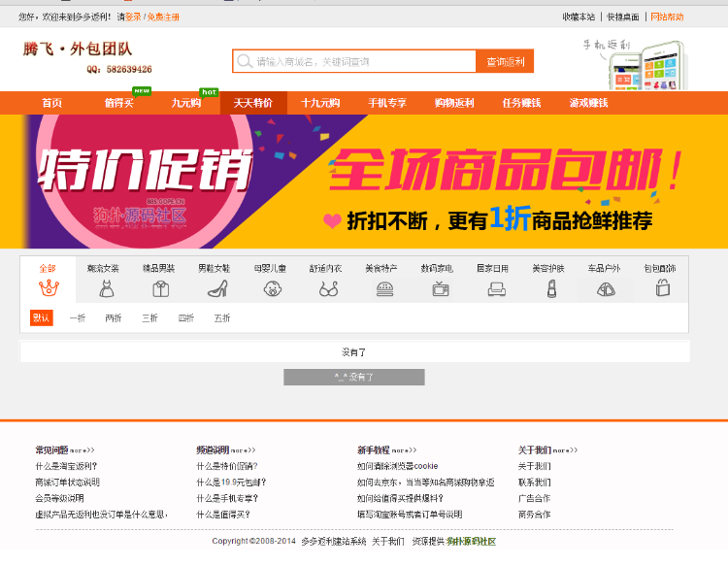Click the 查询返利 search button

pyautogui.click(x=505, y=61)
